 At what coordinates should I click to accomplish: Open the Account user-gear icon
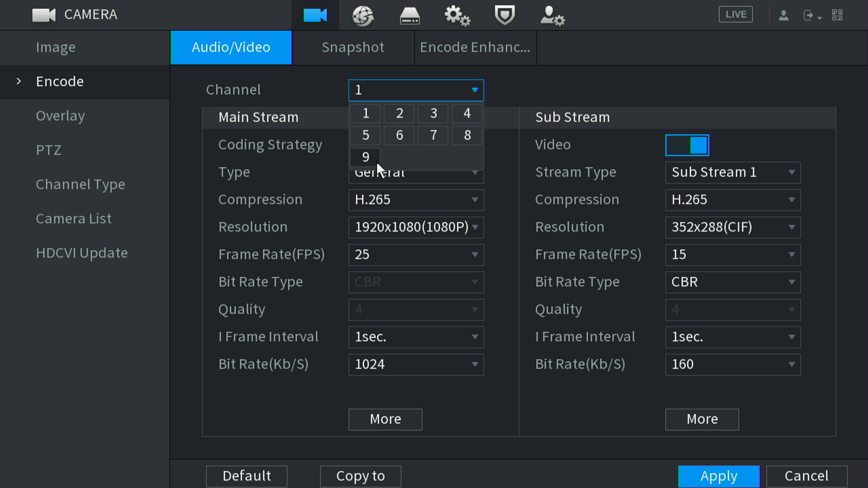click(x=552, y=16)
